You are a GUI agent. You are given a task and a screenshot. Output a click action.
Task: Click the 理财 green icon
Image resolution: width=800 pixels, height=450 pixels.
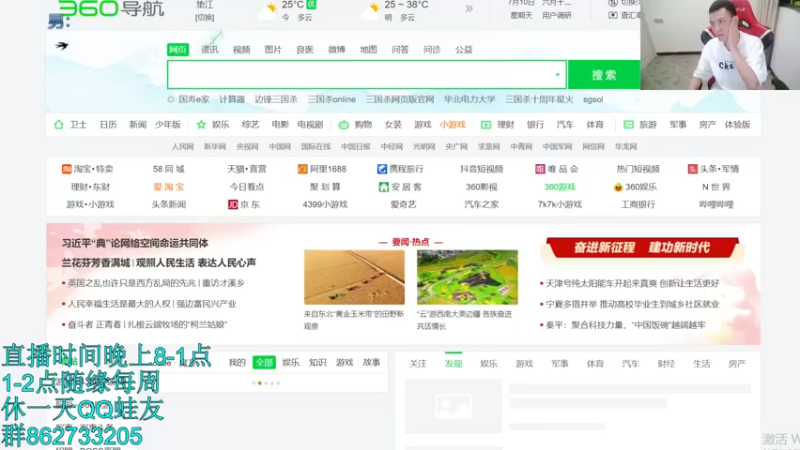[486, 124]
